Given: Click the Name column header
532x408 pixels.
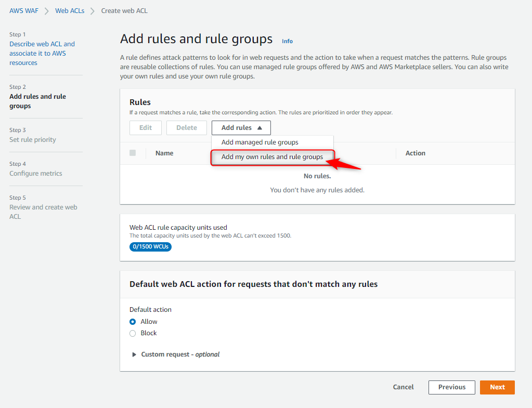Looking at the screenshot, I should click(x=164, y=153).
